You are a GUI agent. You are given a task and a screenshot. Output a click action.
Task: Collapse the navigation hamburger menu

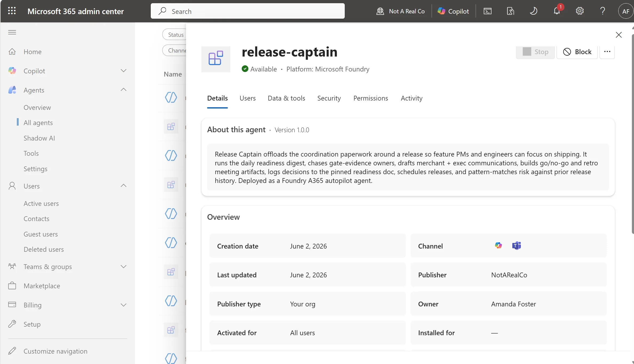pos(12,32)
